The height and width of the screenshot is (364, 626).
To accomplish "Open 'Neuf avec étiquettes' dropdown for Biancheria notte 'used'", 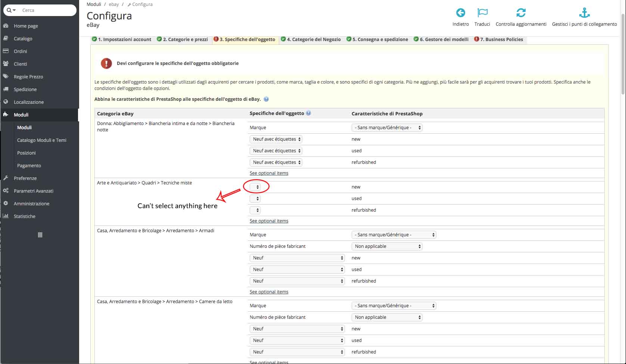I will tap(276, 151).
